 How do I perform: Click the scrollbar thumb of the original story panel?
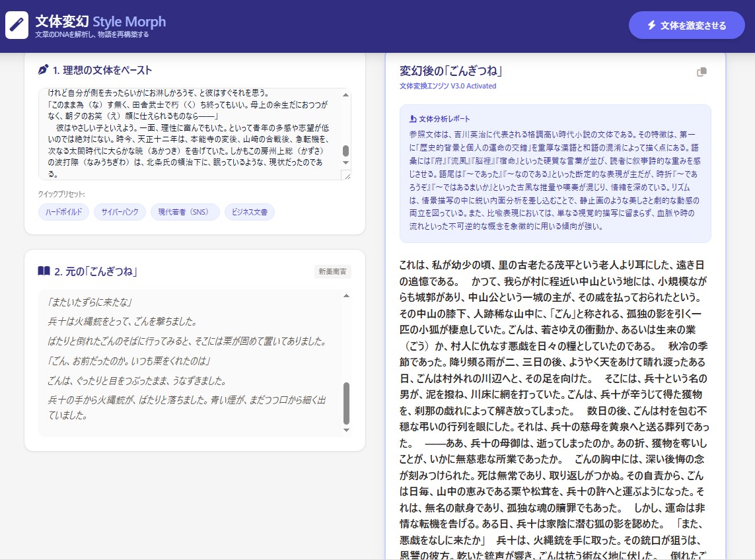346,403
